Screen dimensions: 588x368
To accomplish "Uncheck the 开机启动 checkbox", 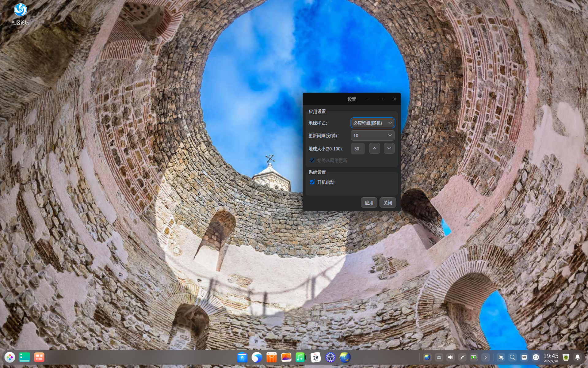I will (312, 182).
